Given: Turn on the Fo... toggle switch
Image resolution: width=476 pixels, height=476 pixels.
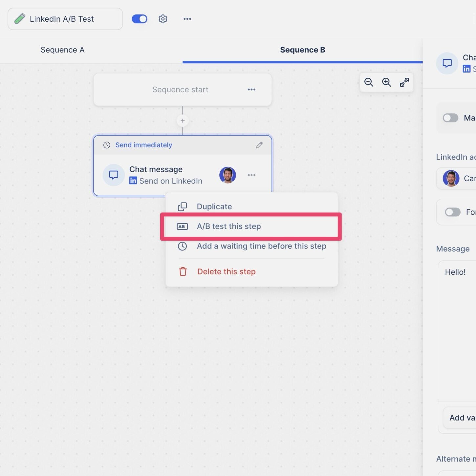Looking at the screenshot, I should pyautogui.click(x=452, y=212).
